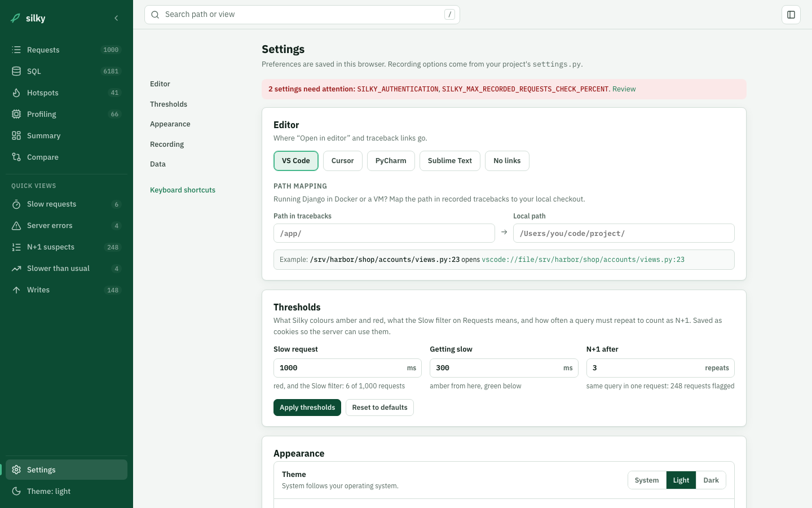Click the search magnifier icon
The height and width of the screenshot is (508, 812).
click(x=155, y=15)
